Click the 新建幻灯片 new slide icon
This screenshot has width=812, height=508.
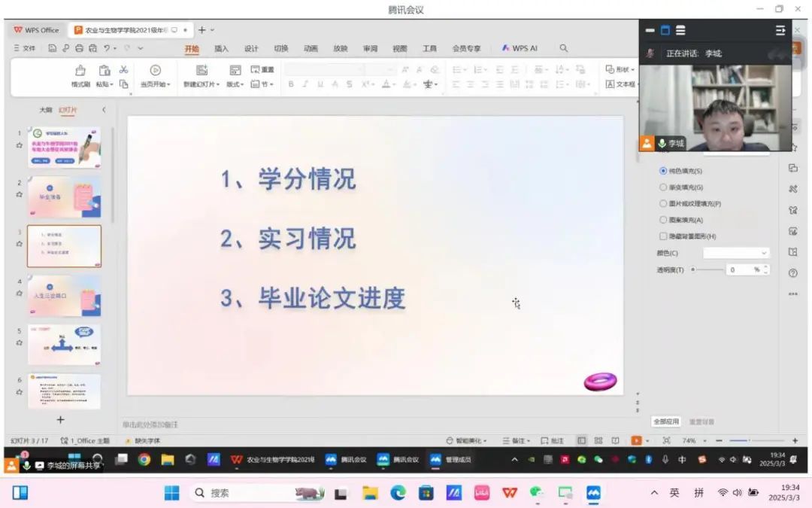[x=201, y=70]
